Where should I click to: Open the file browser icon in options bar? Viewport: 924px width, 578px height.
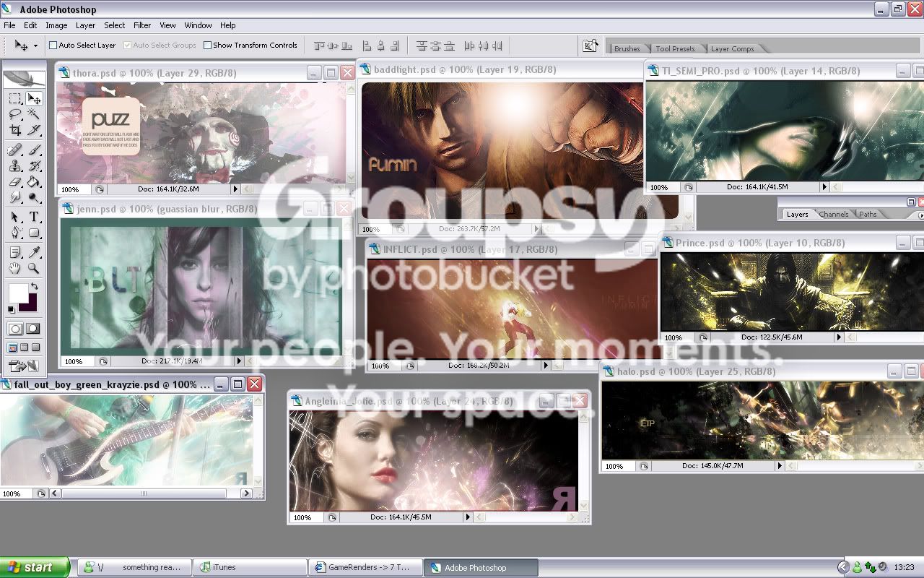590,46
